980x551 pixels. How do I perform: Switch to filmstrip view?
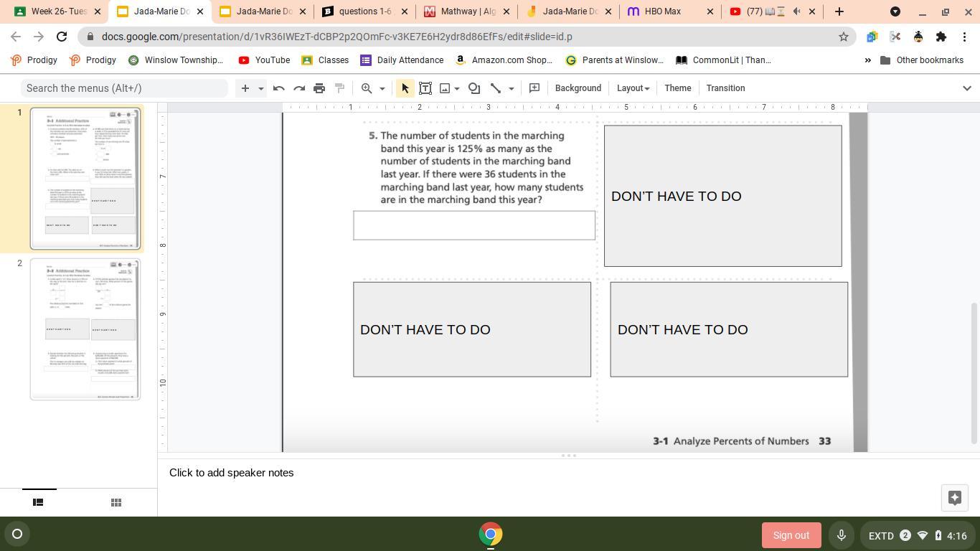pos(39,502)
